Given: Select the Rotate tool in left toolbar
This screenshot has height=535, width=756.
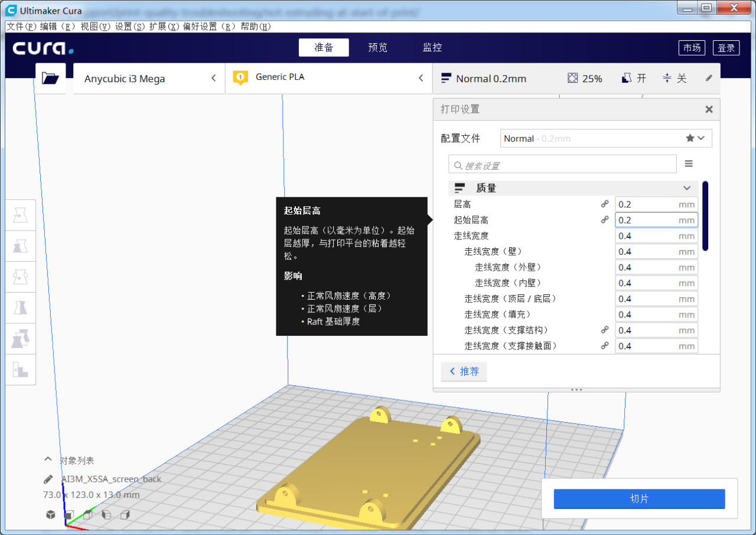Looking at the screenshot, I should (x=21, y=277).
